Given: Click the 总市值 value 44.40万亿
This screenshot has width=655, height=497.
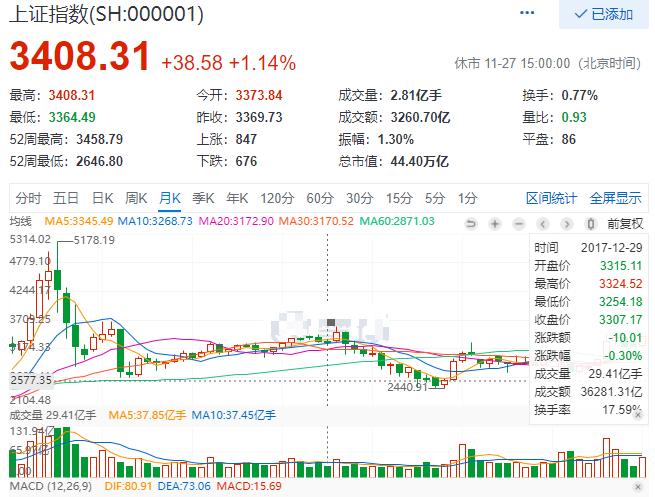Looking at the screenshot, I should pyautogui.click(x=420, y=161).
